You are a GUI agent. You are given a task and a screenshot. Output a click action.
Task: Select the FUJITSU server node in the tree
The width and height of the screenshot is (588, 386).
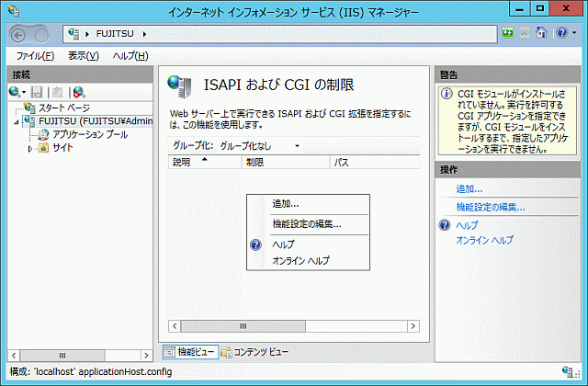pyautogui.click(x=96, y=121)
